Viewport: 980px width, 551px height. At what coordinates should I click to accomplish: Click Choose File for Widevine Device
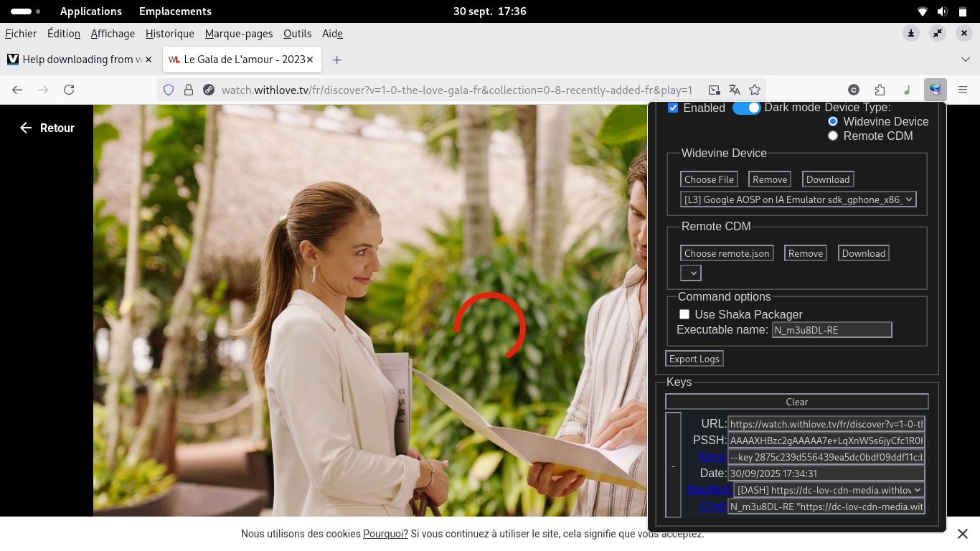[x=709, y=179]
